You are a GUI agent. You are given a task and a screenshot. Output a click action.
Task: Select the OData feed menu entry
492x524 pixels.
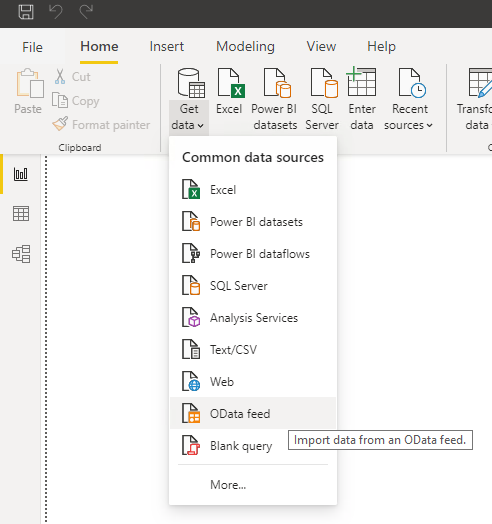coord(253,413)
